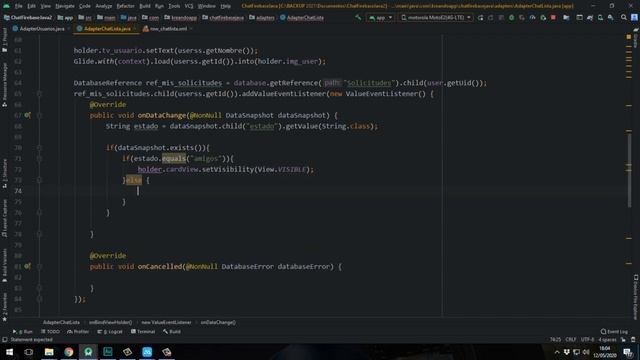Collapse the if dataSnapshot.exists fold marker
Viewport: 640px width, 360px height.
(40, 148)
